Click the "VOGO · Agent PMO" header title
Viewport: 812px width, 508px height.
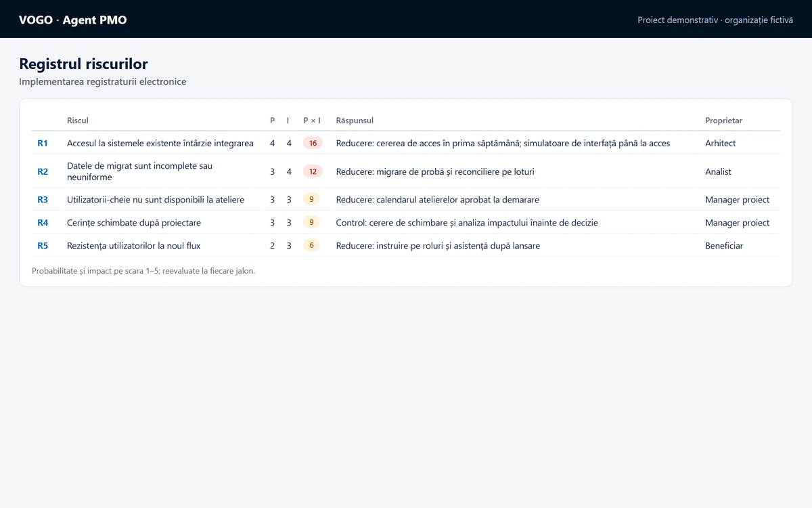pyautogui.click(x=73, y=20)
